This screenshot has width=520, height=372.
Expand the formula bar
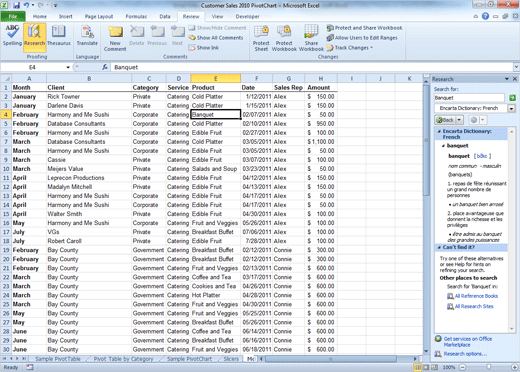pyautogui.click(x=516, y=67)
